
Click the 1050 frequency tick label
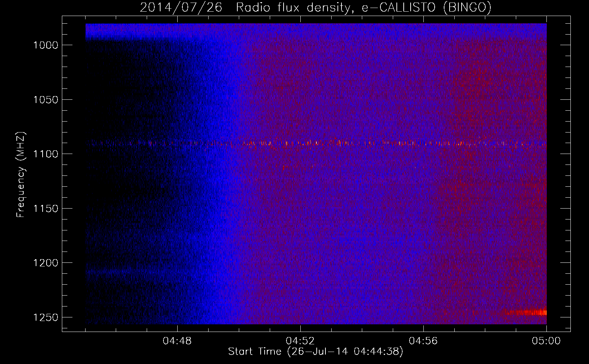coord(46,100)
